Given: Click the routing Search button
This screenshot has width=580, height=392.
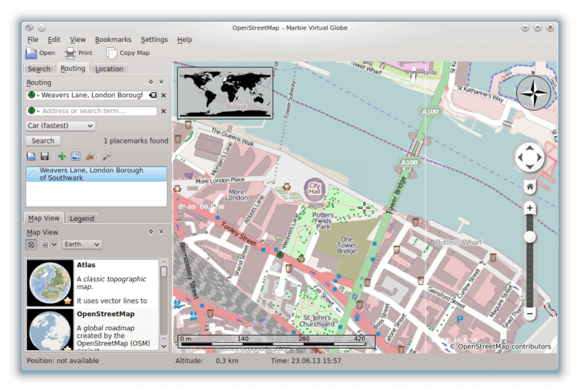Looking at the screenshot, I should 43,141.
